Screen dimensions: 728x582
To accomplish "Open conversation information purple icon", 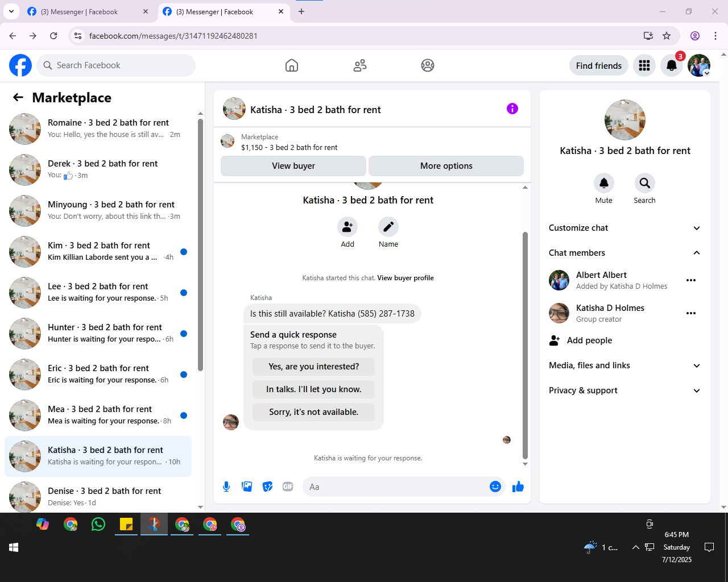I will tap(512, 109).
